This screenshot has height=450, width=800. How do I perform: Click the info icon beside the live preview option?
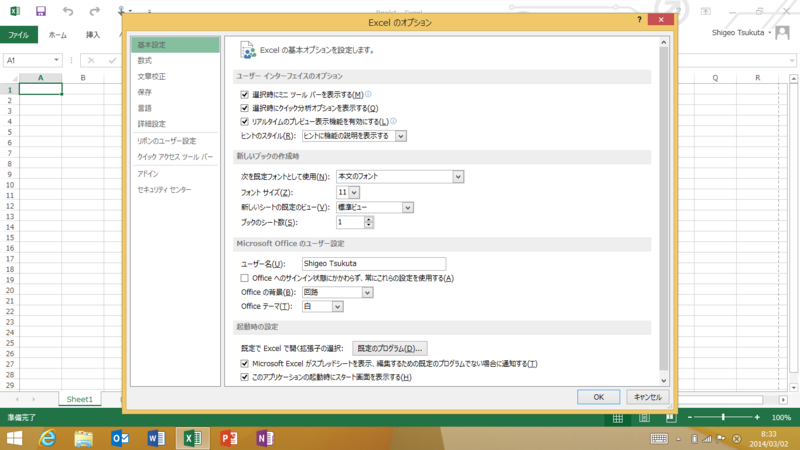point(393,121)
